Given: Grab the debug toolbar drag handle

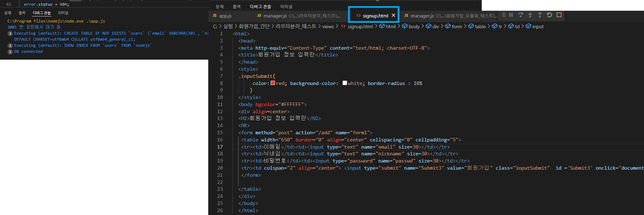Looking at the screenshot, I should pyautogui.click(x=504, y=15).
